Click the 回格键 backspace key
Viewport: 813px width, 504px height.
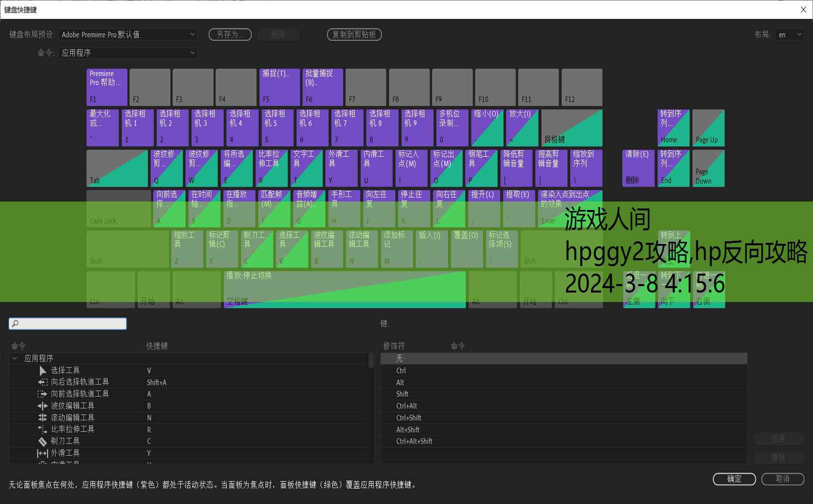coord(572,128)
